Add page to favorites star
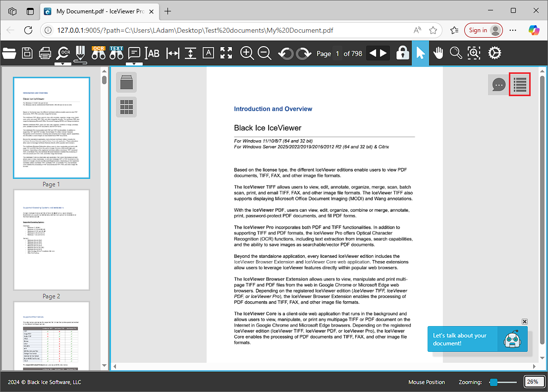Viewport: 548px width, 392px height. (x=433, y=30)
